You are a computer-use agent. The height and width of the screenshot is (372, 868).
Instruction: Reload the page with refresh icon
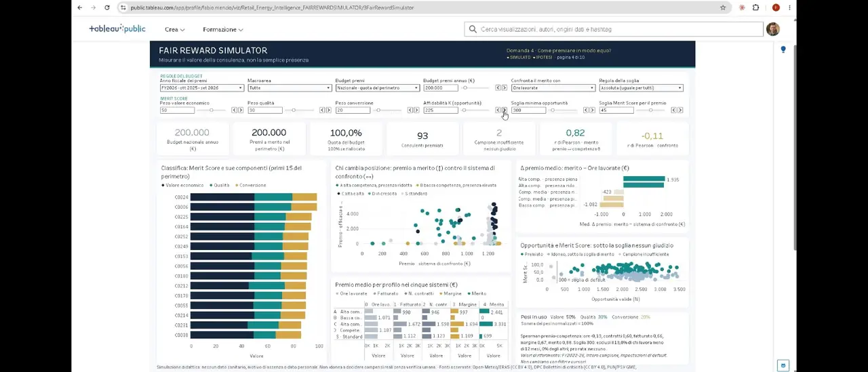pyautogui.click(x=107, y=7)
